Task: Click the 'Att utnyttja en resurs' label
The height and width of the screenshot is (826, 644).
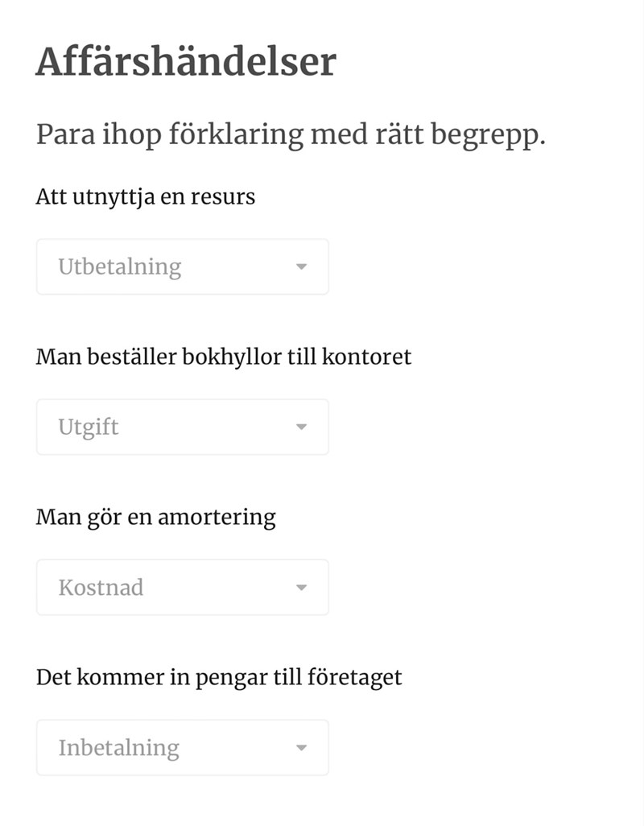Action: [146, 196]
